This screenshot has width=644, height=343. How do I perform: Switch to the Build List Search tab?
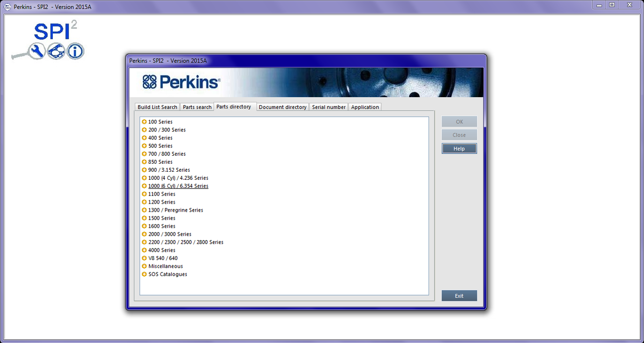click(157, 107)
